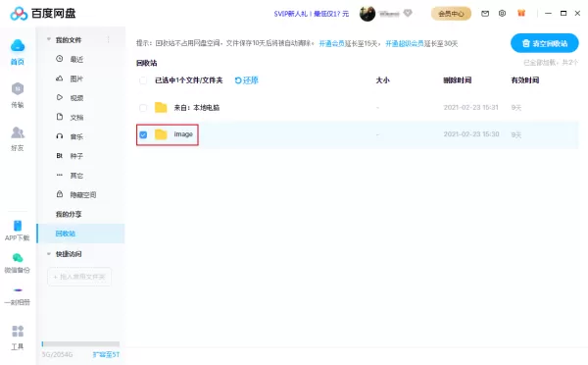Click the dots icon beside 其它
The height and width of the screenshot is (365, 588).
point(59,175)
